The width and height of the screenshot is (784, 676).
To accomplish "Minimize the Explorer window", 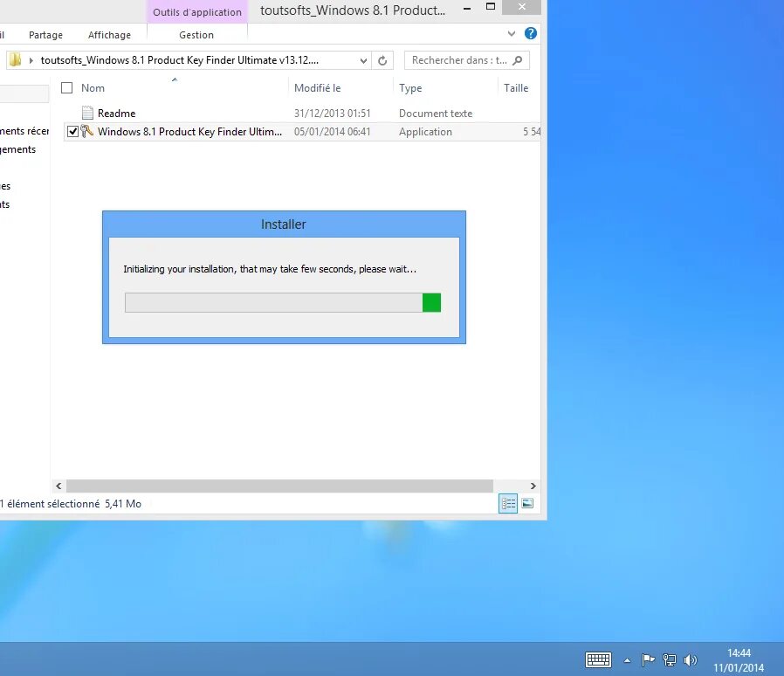I will [x=467, y=8].
